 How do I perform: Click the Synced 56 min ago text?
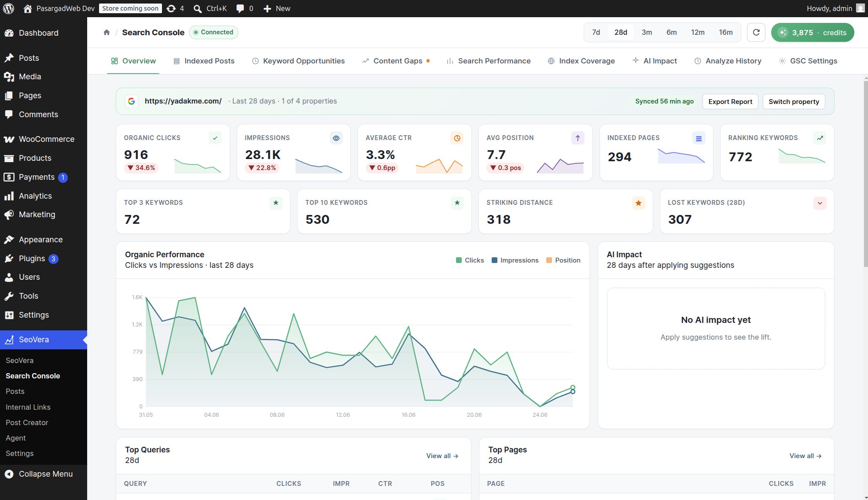click(664, 101)
